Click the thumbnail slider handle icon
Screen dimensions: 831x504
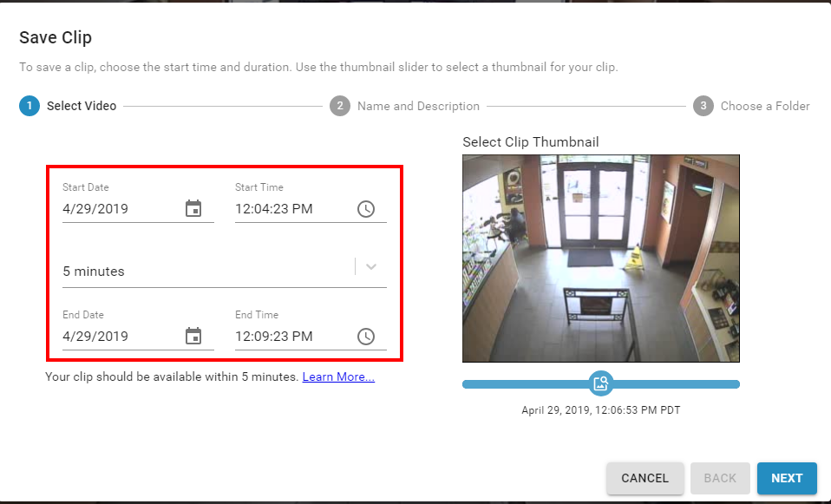pyautogui.click(x=601, y=383)
